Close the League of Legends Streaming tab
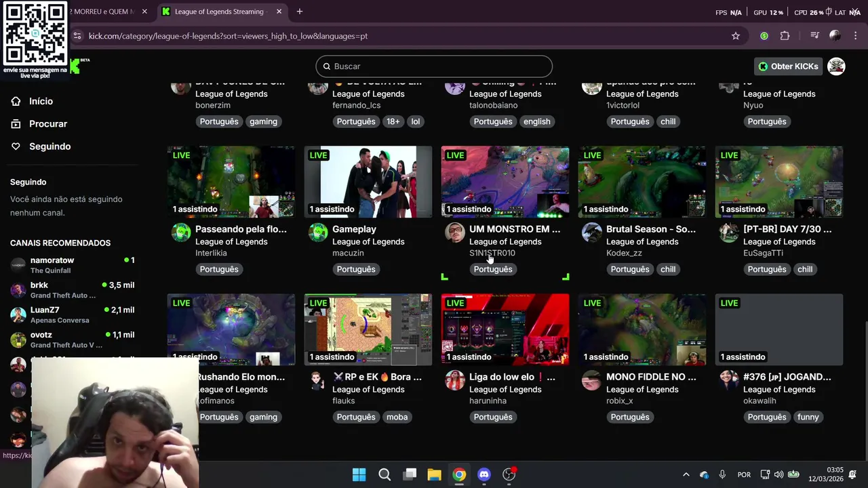The image size is (868, 488). [279, 12]
